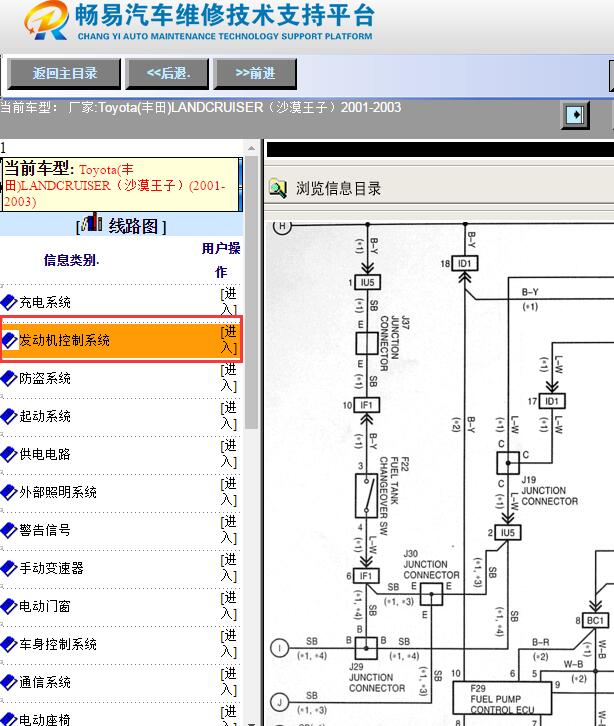
Task: Select the 外部照明系统 category text
Action: pyautogui.click(x=58, y=492)
